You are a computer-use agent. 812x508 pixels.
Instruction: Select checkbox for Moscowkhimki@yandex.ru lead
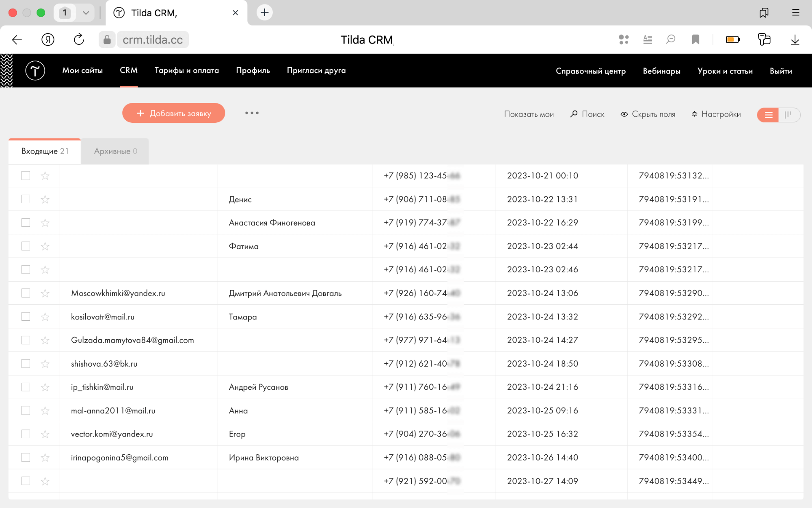[x=26, y=293]
